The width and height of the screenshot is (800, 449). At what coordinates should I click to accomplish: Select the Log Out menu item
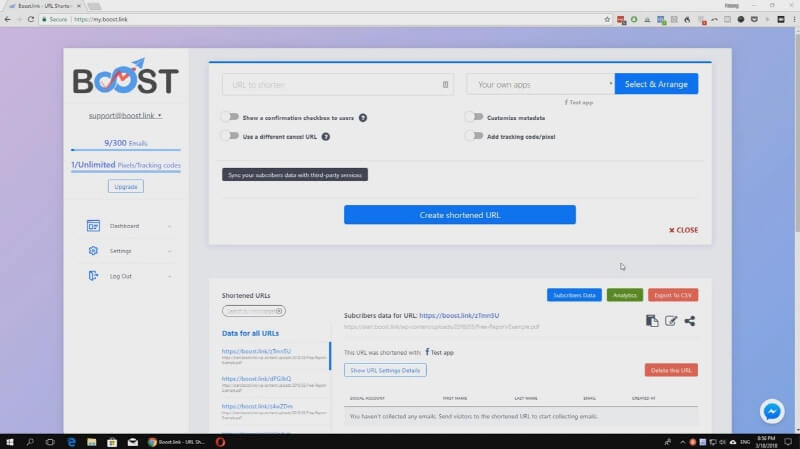click(x=120, y=276)
